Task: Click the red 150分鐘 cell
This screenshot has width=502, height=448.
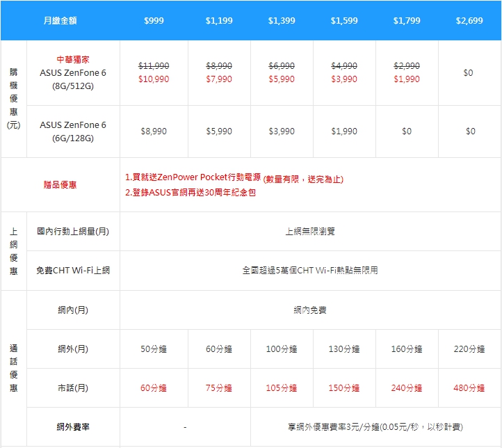Action: [344, 388]
